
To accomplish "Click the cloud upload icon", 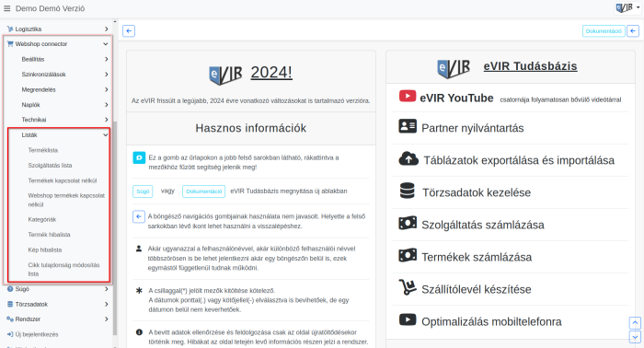I will (408, 158).
